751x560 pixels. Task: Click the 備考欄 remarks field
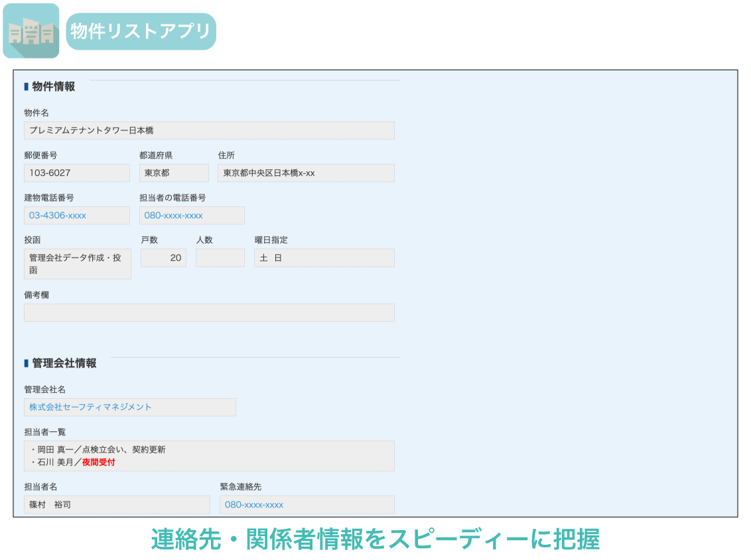pyautogui.click(x=209, y=312)
